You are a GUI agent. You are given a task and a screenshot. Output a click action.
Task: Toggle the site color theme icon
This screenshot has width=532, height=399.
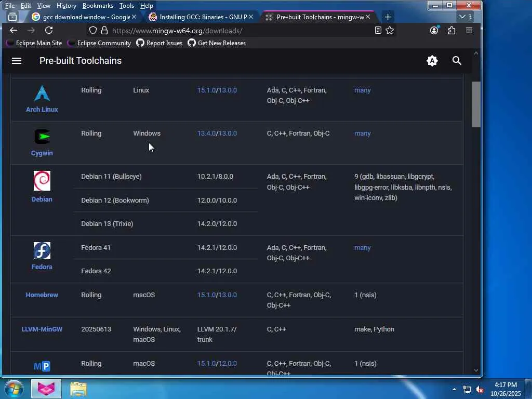(432, 61)
